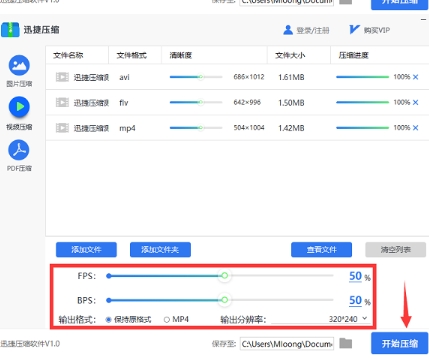This screenshot has height=360, width=429.
Task: Open the 登录/注册 link
Action: click(x=313, y=30)
